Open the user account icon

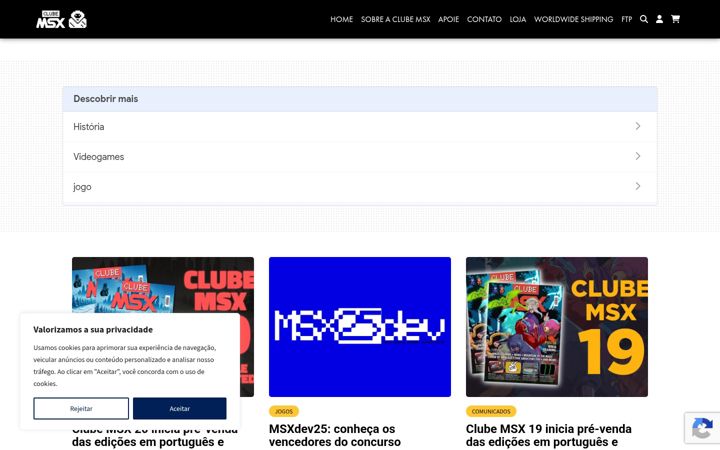[x=659, y=19]
